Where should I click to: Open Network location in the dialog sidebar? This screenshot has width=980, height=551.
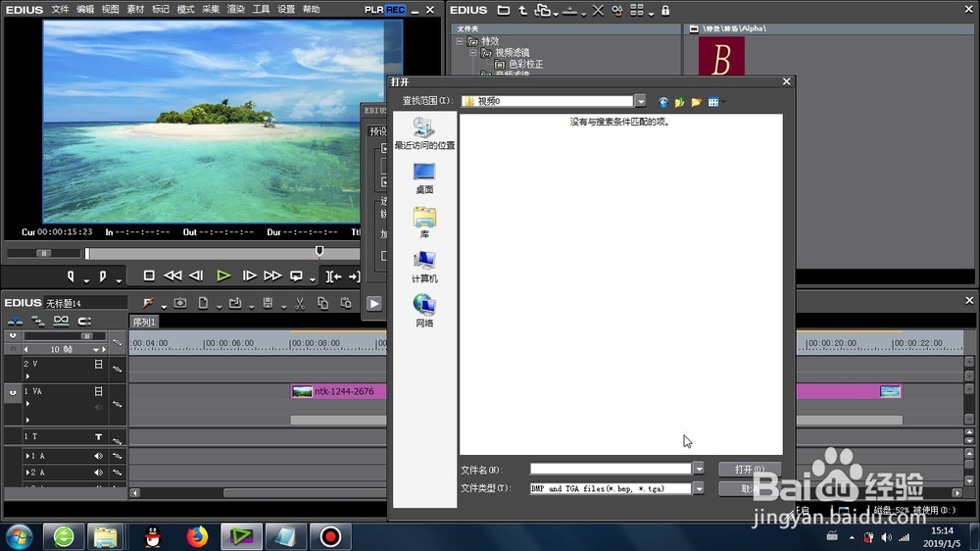424,311
